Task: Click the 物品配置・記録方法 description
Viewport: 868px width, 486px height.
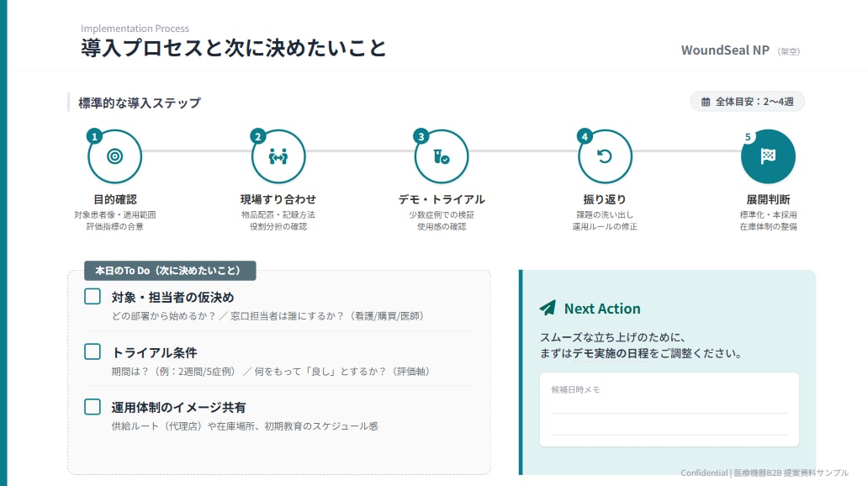Action: click(x=278, y=214)
